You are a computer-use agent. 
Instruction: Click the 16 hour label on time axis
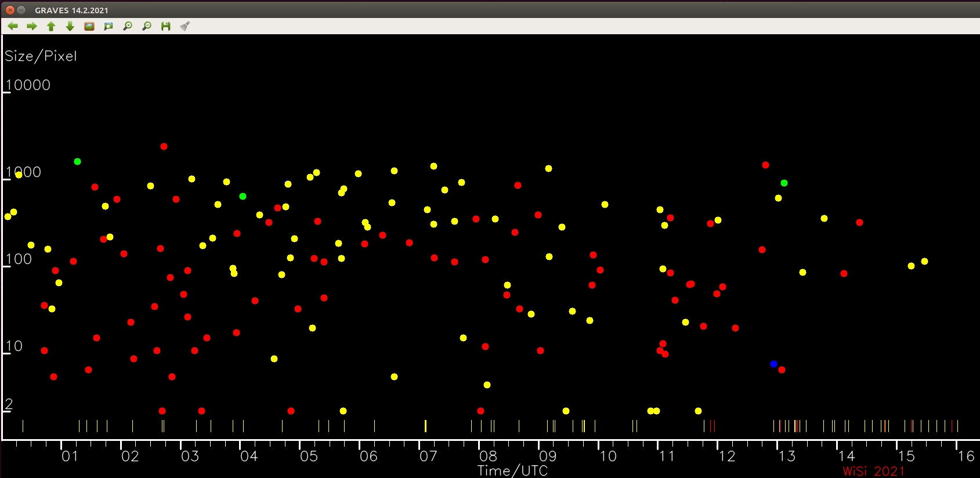pyautogui.click(x=966, y=457)
